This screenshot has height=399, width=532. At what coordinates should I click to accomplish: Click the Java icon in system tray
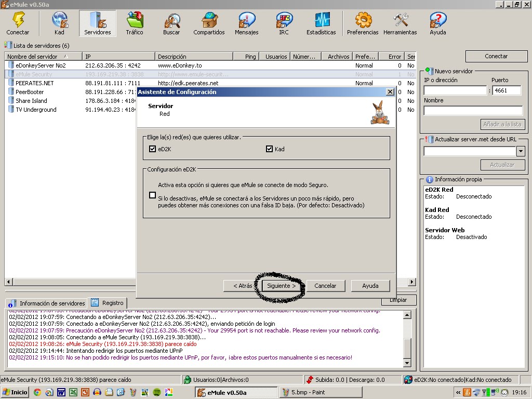[467, 392]
